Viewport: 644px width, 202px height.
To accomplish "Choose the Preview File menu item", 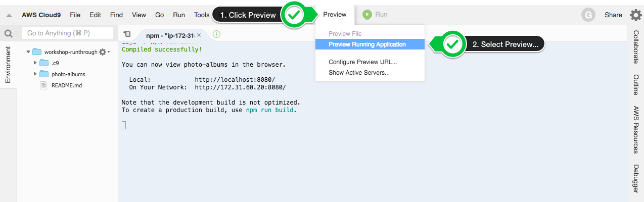I will point(370,34).
